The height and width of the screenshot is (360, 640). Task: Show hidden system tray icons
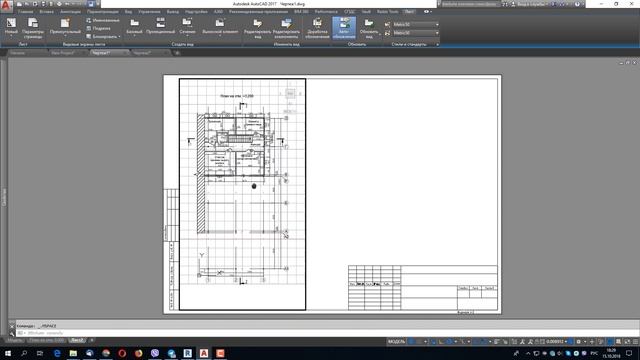[x=528, y=353]
